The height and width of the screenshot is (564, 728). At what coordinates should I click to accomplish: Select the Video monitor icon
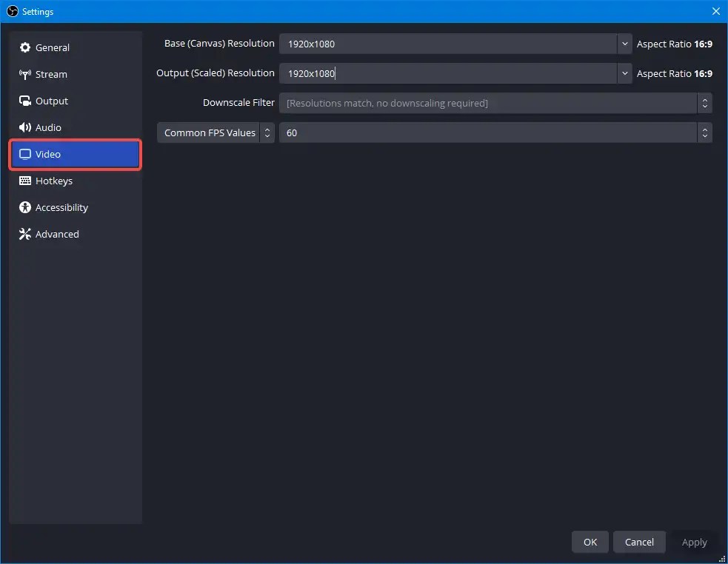click(x=24, y=154)
